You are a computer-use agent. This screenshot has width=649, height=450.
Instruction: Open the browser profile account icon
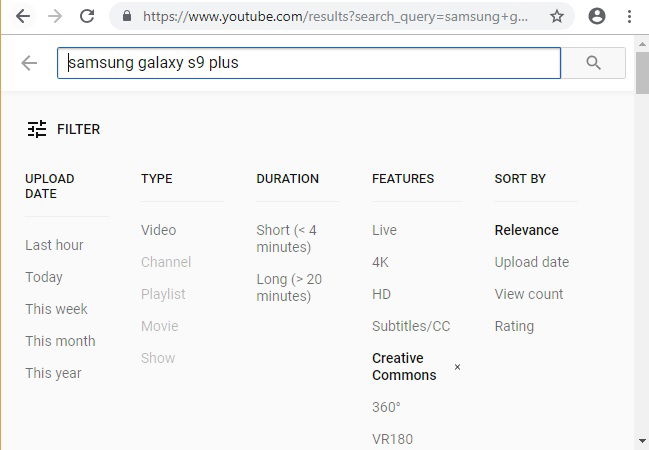click(x=597, y=17)
